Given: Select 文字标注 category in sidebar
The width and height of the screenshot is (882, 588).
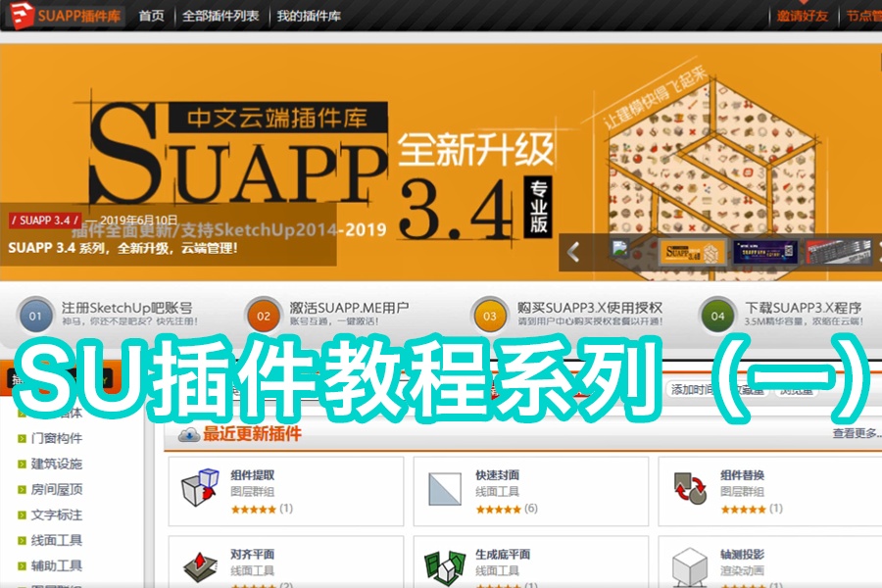Looking at the screenshot, I should click(57, 514).
